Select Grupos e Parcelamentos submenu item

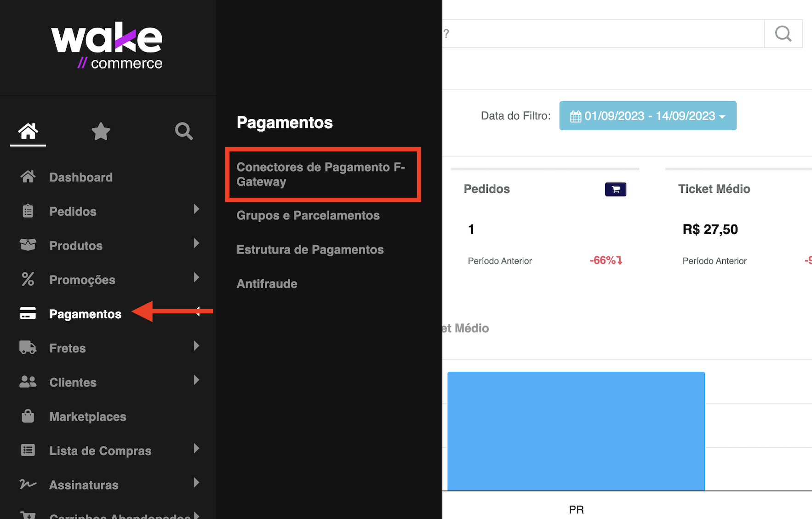click(x=308, y=215)
